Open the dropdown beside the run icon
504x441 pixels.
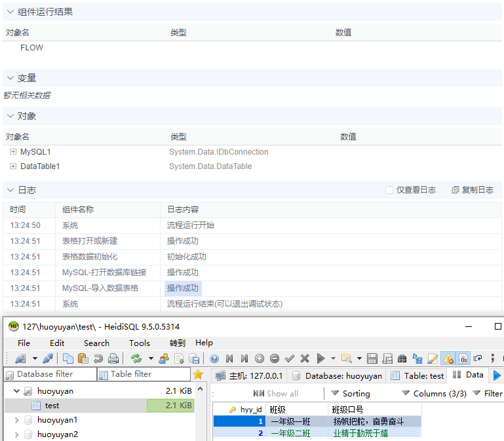333,358
